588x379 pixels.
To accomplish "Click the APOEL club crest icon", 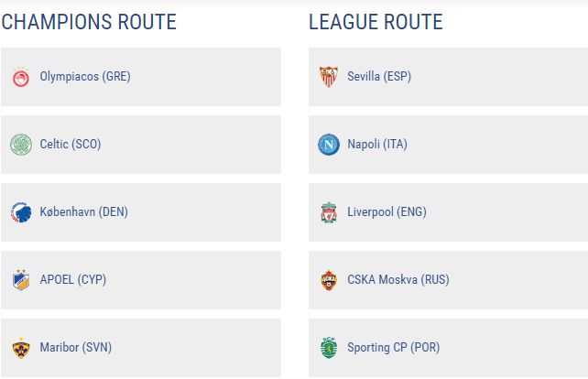I will click(21, 280).
